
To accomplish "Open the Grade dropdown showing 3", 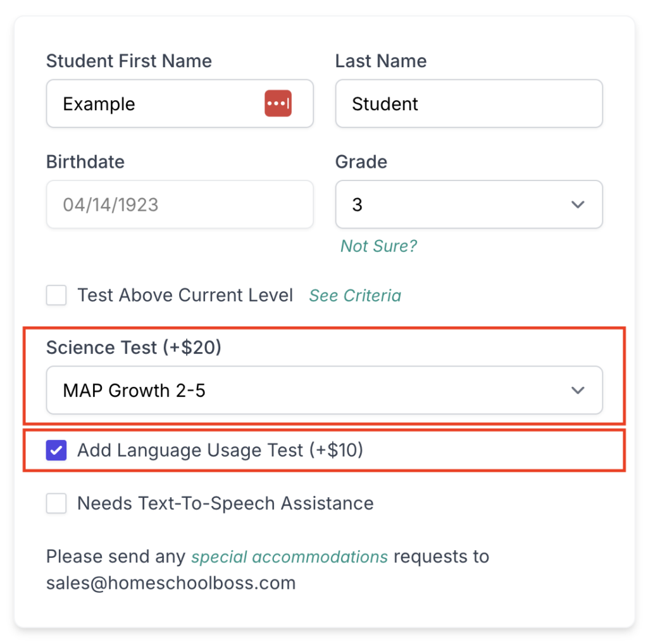I will [468, 205].
